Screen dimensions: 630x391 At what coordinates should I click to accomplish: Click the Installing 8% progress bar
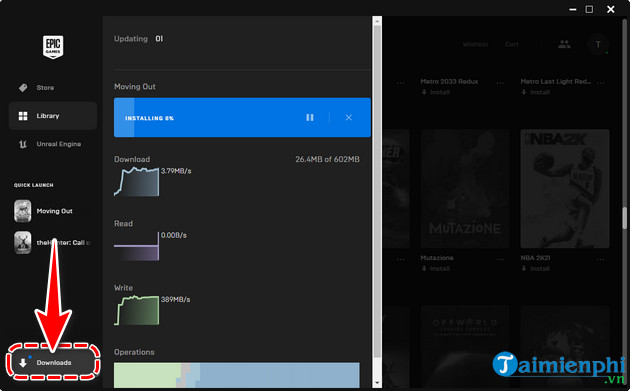[242, 117]
